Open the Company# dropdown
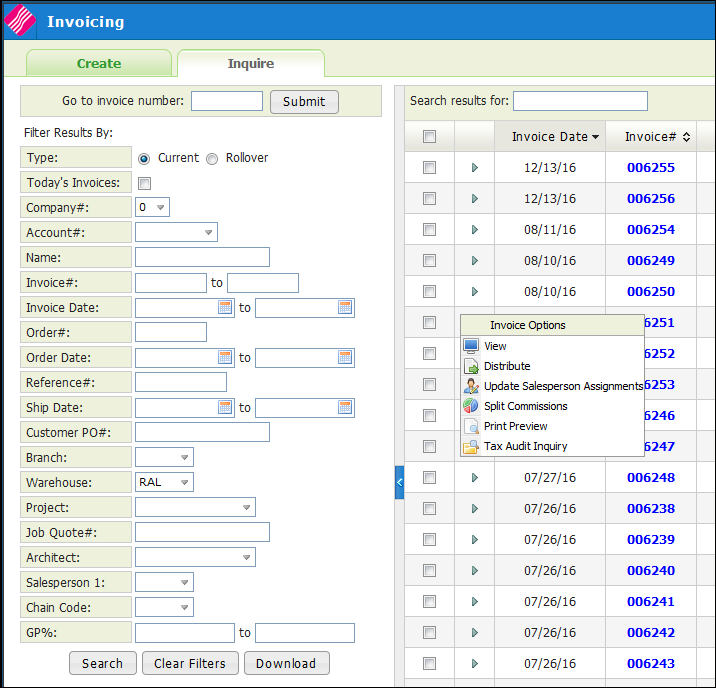Screen dimensions: 716x688 (161, 208)
